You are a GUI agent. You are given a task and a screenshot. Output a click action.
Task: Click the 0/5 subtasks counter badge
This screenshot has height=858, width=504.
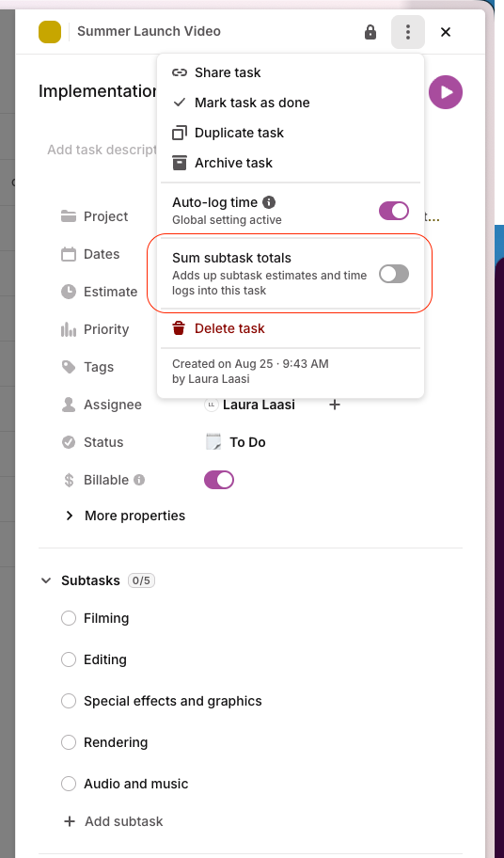click(x=142, y=580)
